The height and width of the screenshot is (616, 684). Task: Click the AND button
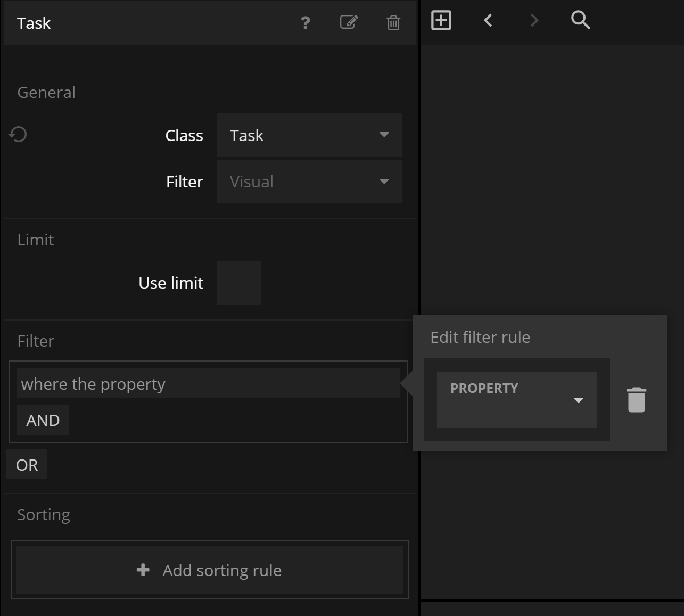pyautogui.click(x=43, y=420)
